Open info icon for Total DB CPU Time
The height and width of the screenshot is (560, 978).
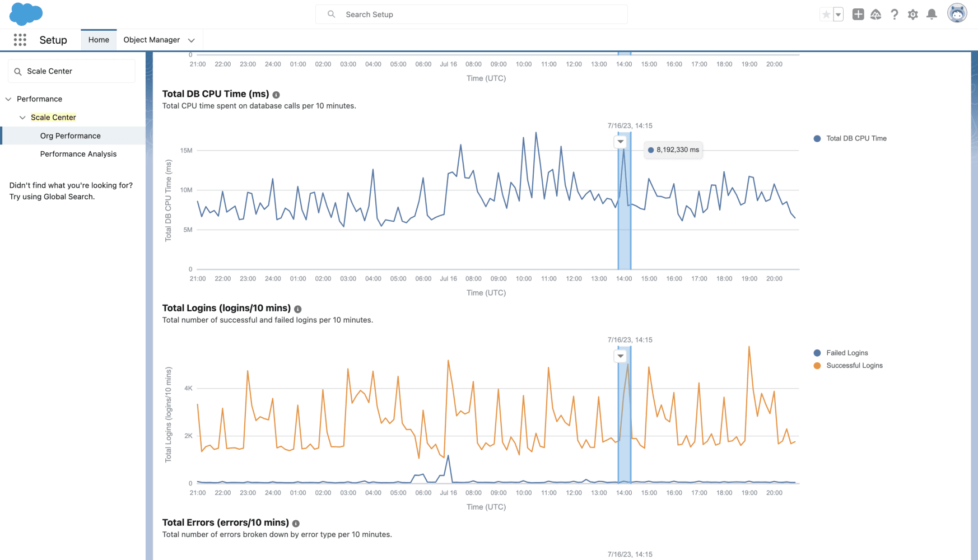(x=276, y=95)
